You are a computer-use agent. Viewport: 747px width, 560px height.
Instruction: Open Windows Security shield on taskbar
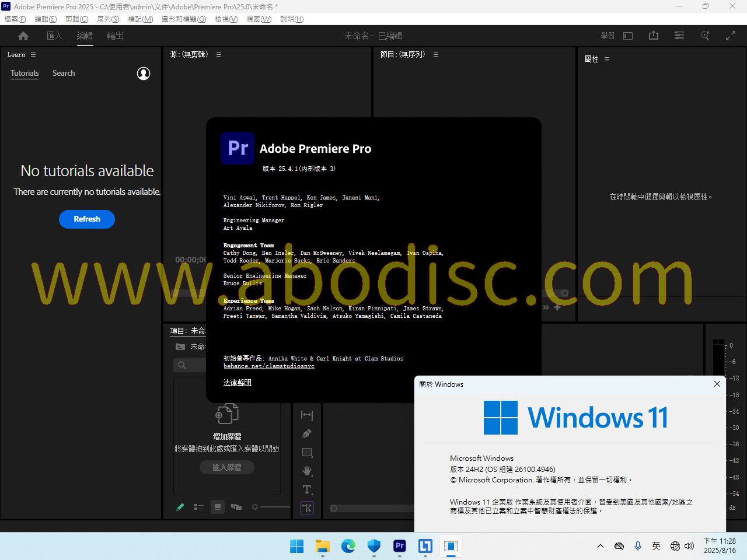pos(374,546)
